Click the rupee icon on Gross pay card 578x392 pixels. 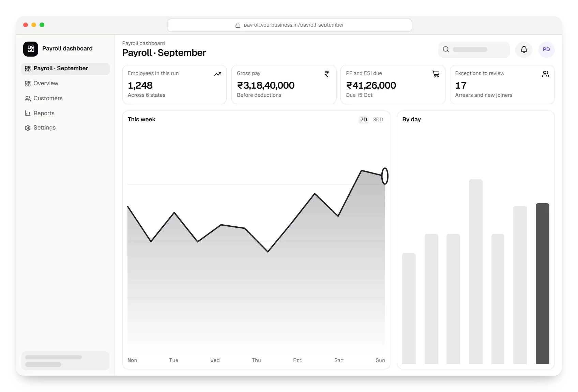pos(327,74)
